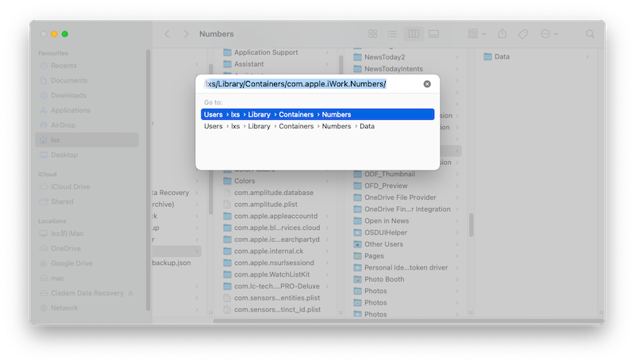
Task: Open AirDrop in the sidebar
Action: (87, 125)
